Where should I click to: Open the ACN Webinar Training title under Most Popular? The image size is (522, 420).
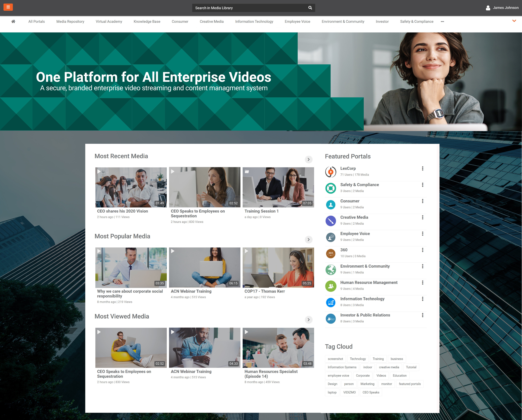coord(191,291)
